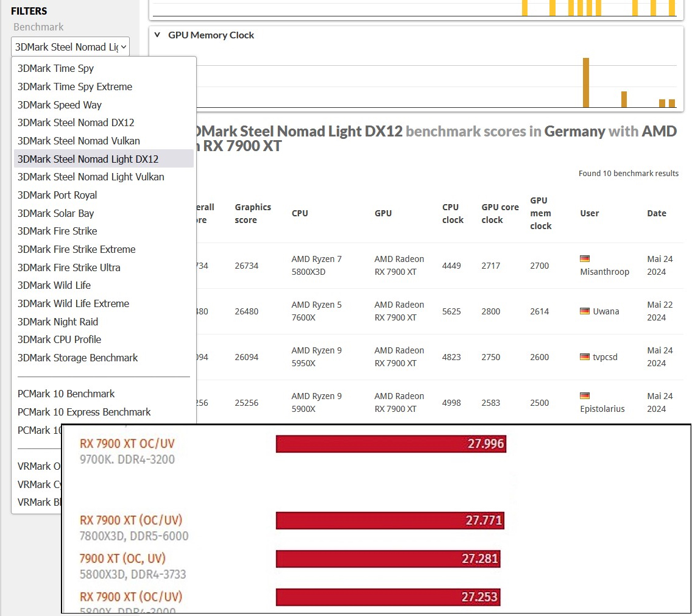692x616 pixels.
Task: Click the '9700K, DDR4-3200' label
Action: [127, 459]
